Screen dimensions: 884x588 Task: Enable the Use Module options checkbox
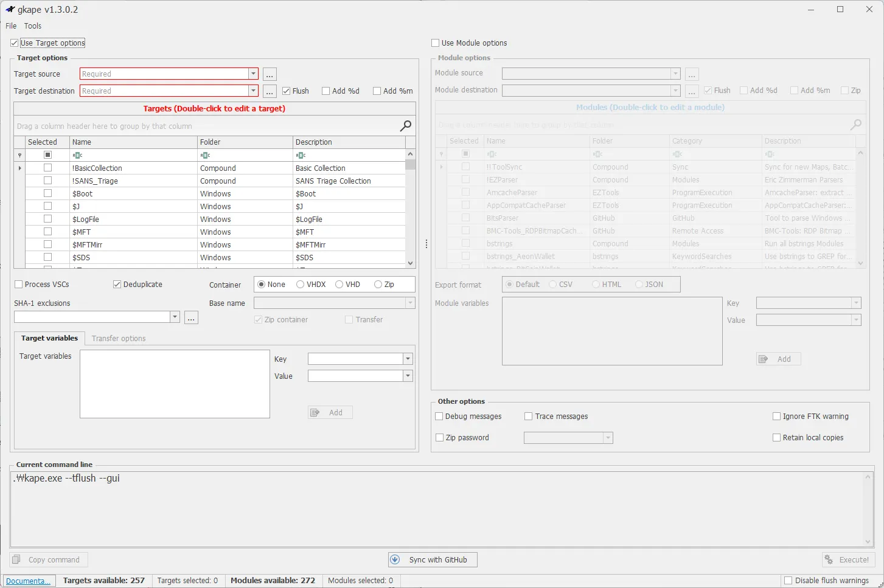point(435,43)
